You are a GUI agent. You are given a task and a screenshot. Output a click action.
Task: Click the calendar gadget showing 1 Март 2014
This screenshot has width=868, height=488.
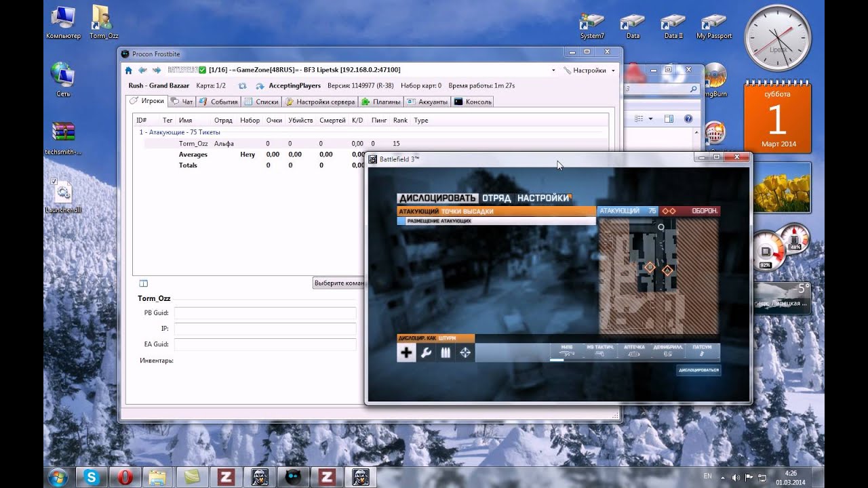point(777,117)
